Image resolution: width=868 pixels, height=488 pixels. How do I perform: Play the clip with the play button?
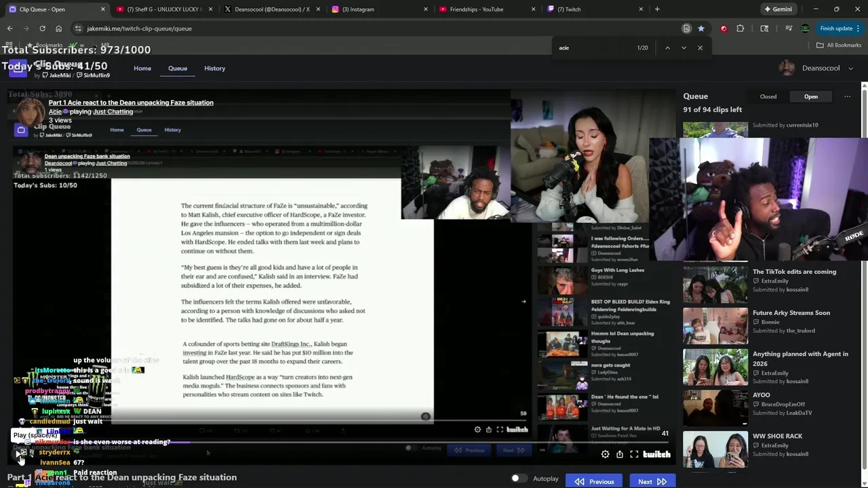click(x=20, y=453)
